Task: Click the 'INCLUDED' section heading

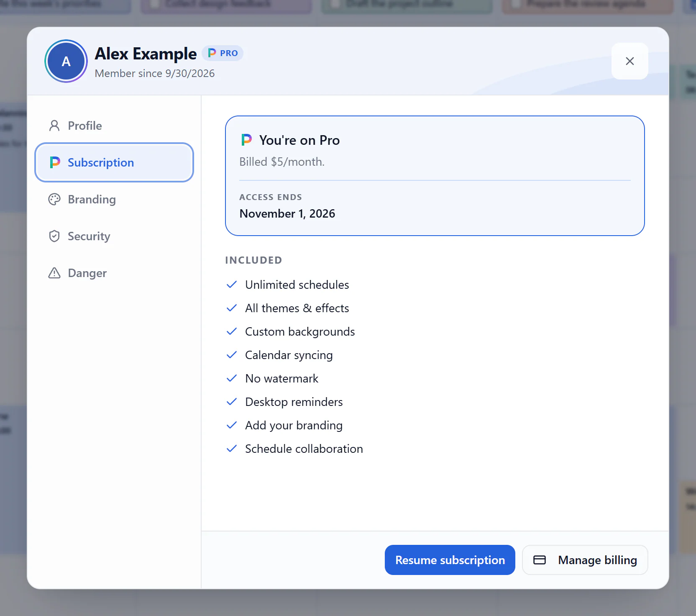Action: point(253,260)
